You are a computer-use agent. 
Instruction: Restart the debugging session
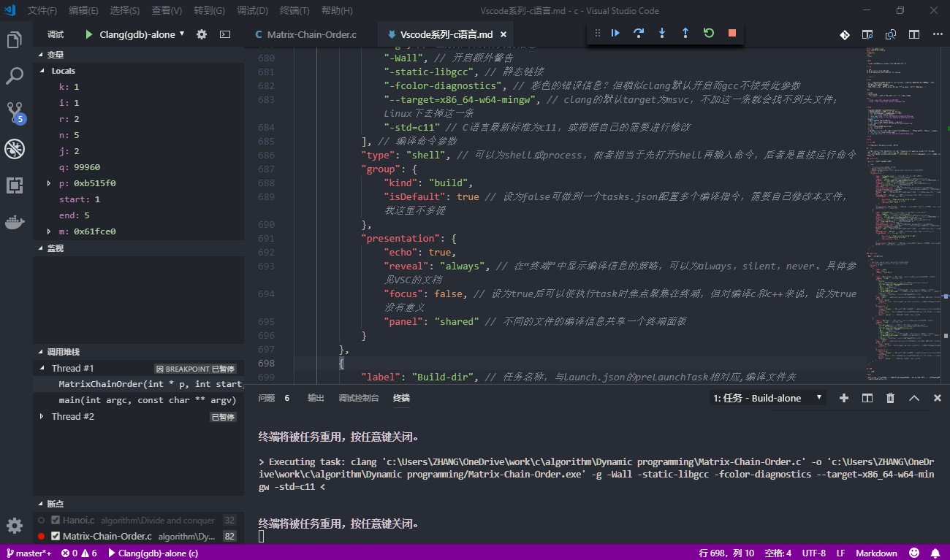coord(708,33)
